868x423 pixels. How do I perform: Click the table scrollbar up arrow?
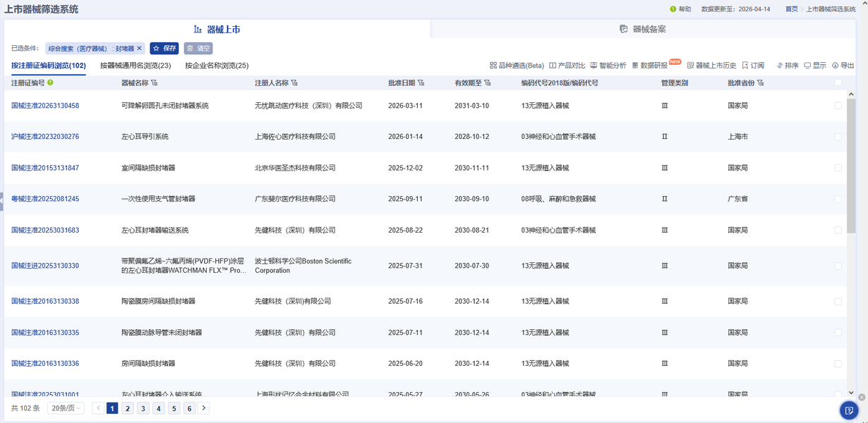pyautogui.click(x=850, y=94)
